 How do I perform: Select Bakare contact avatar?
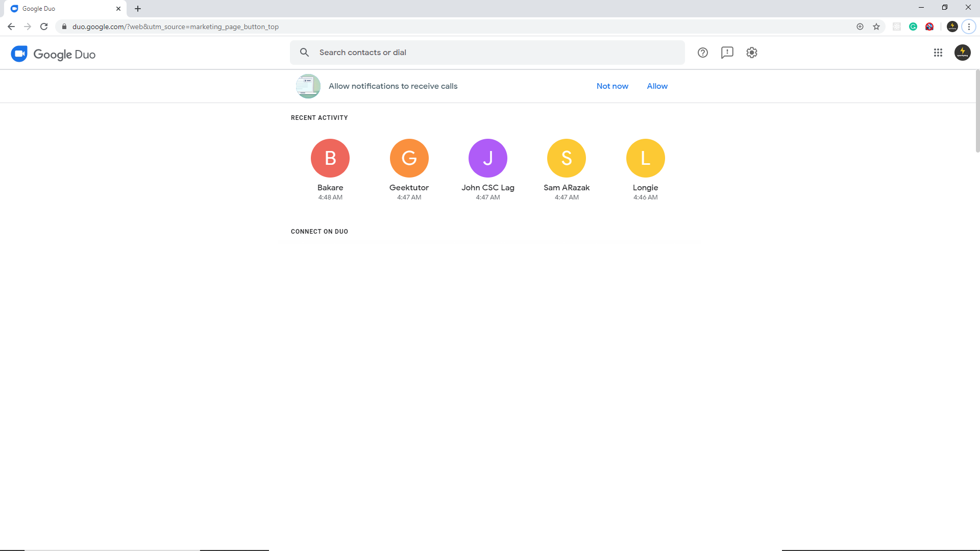click(x=330, y=158)
